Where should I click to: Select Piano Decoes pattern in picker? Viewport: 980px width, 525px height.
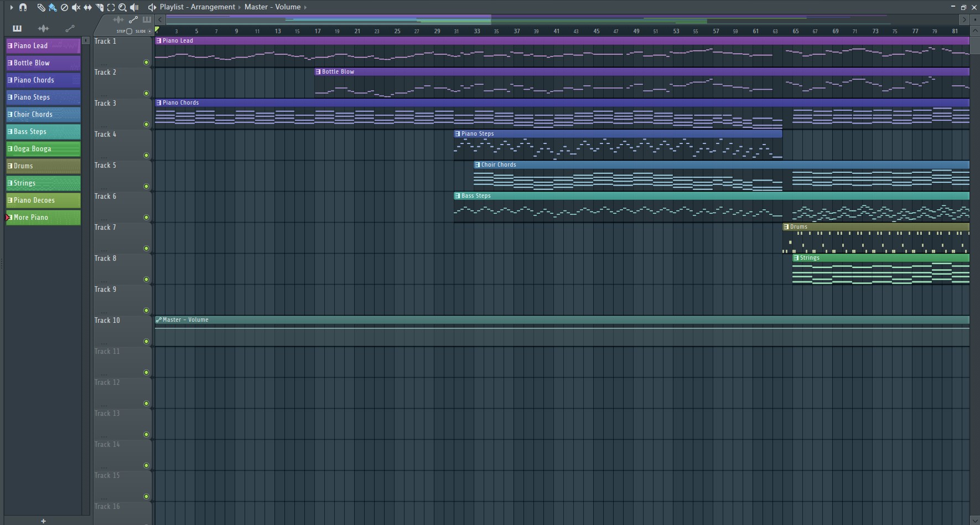click(x=43, y=200)
